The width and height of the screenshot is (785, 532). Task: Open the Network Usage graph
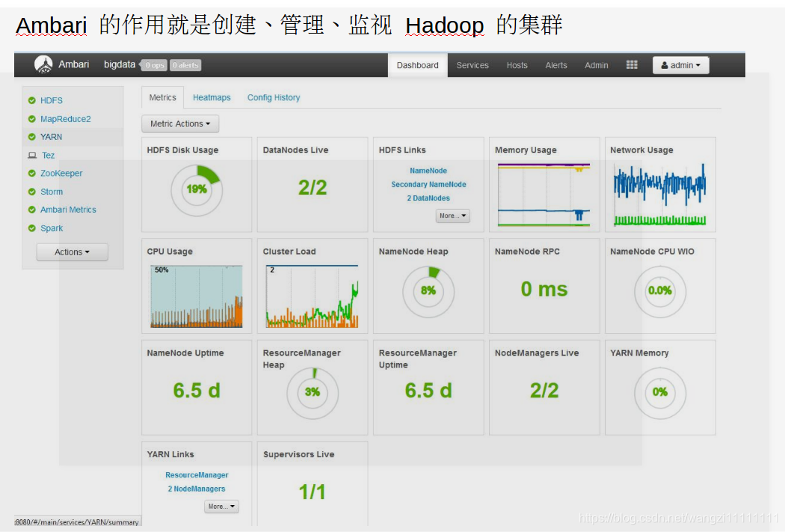(x=660, y=195)
